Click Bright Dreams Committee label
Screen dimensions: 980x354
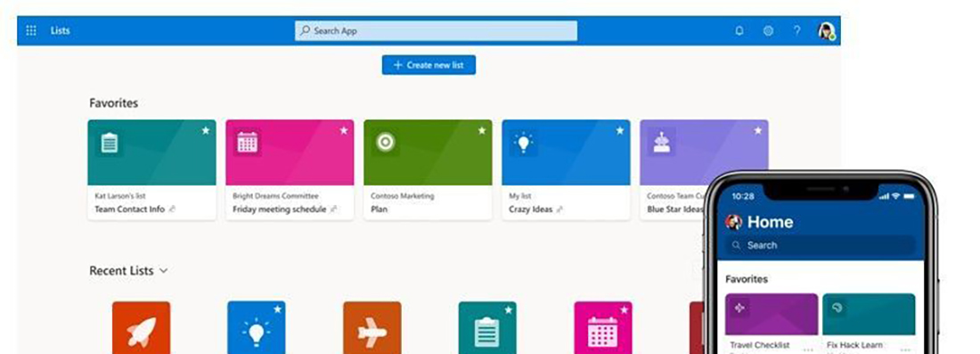275,196
